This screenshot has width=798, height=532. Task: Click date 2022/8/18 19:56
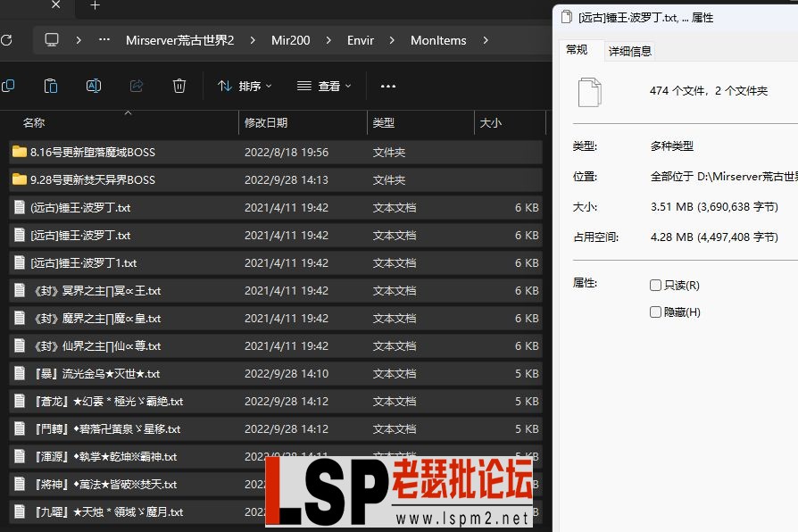click(x=286, y=152)
